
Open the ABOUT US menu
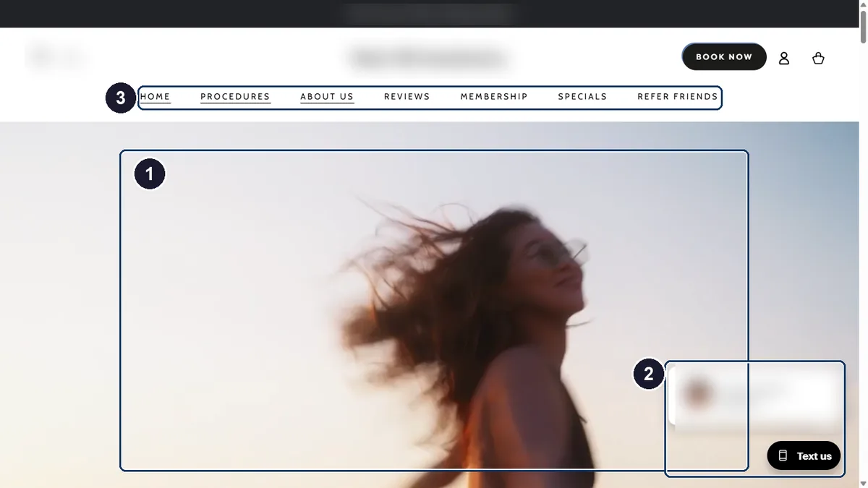(327, 96)
